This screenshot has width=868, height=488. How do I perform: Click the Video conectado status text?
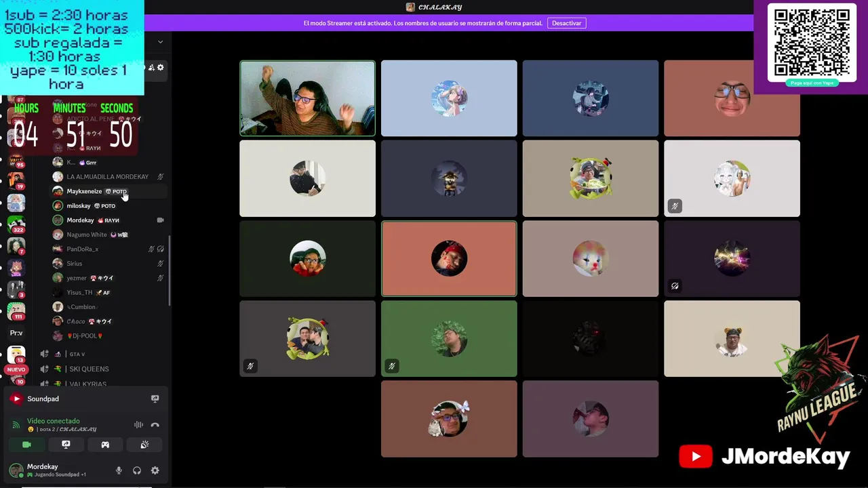point(54,421)
